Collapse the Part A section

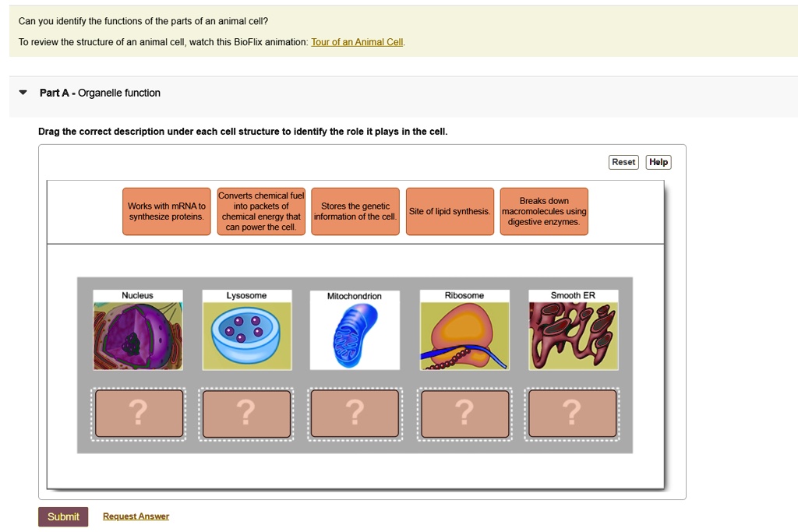tap(24, 92)
